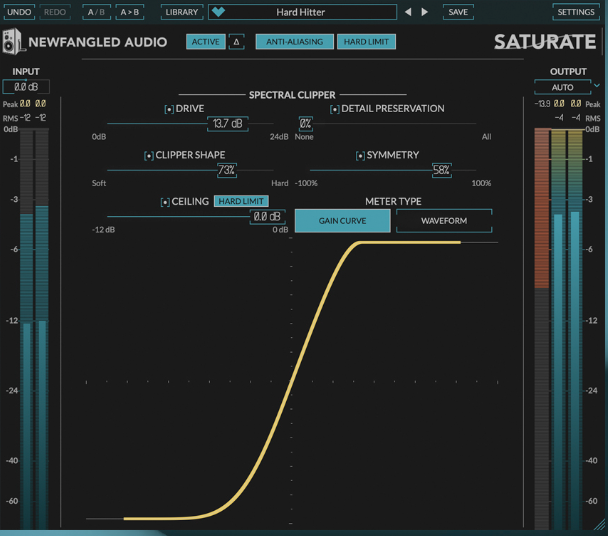Click the 'All' label under Detail Preservation
This screenshot has height=536, width=608.
click(486, 137)
